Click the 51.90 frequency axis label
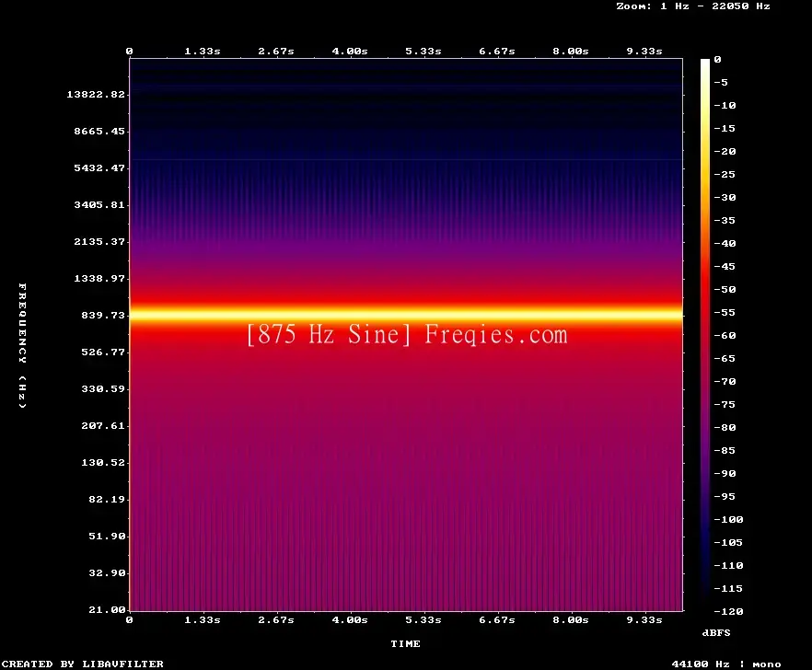The width and height of the screenshot is (812, 670). click(x=107, y=536)
